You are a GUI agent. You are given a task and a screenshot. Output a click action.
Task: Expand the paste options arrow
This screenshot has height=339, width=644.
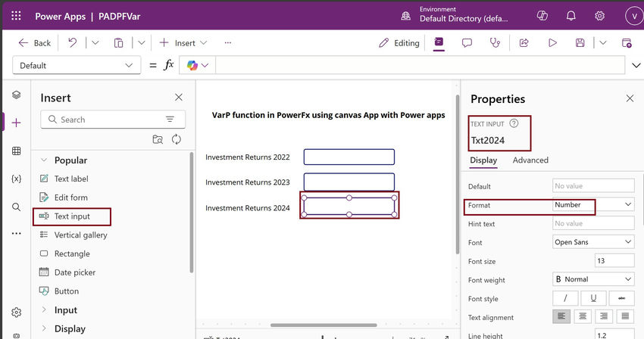tap(141, 42)
